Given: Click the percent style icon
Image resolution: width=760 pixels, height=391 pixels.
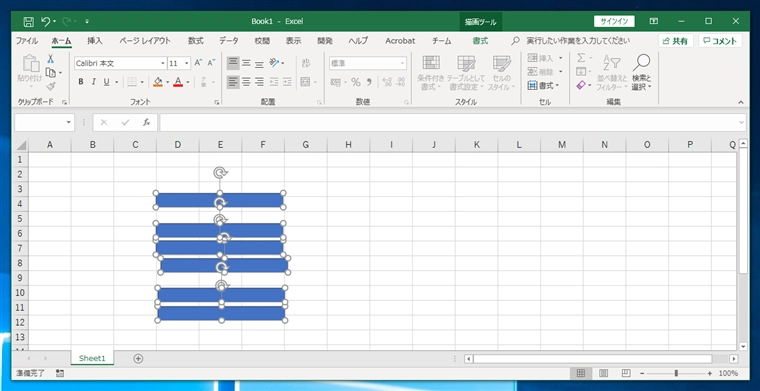Looking at the screenshot, I should tap(356, 82).
